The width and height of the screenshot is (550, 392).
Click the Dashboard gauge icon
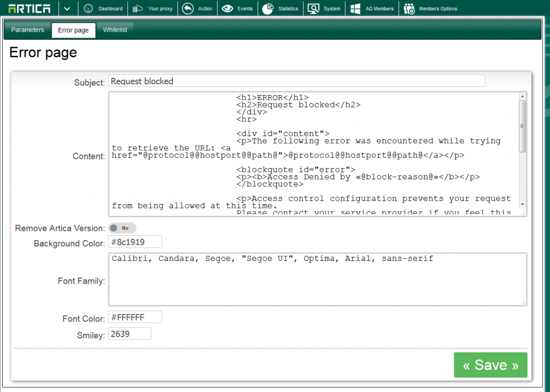(89, 9)
